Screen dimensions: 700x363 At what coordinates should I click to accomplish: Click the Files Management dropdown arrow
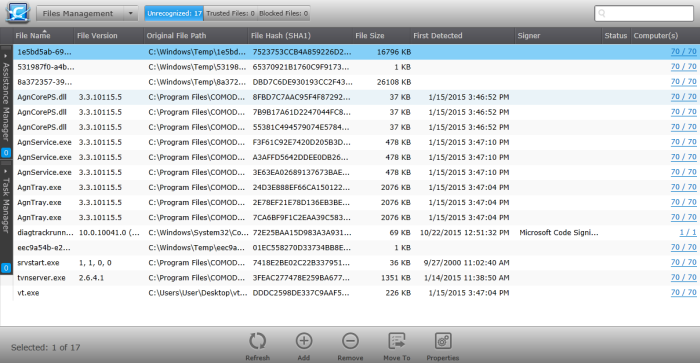tap(130, 13)
